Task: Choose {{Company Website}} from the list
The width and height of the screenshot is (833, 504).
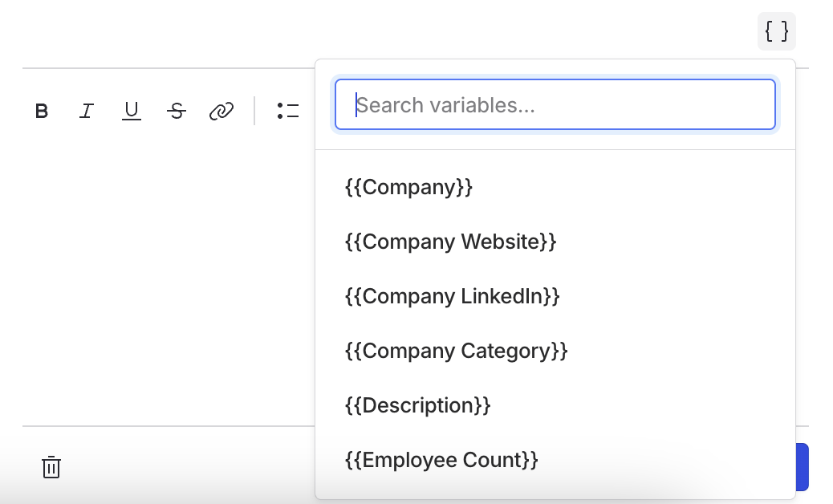Action: tap(450, 242)
